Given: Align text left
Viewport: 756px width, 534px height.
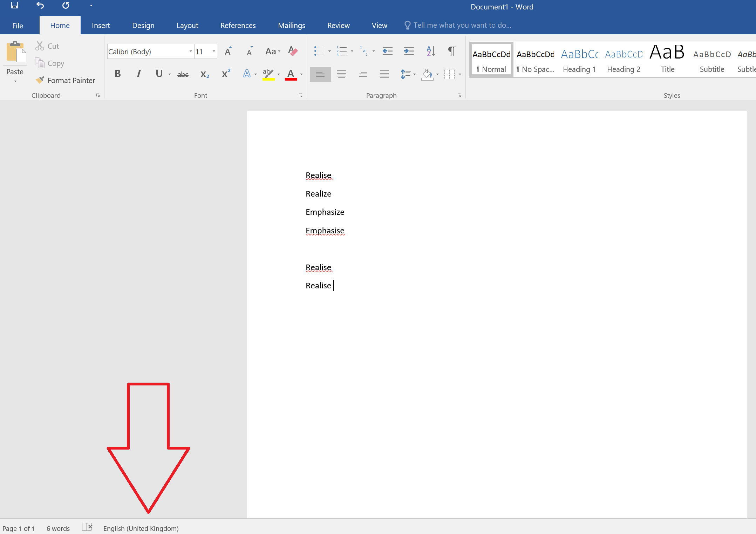Looking at the screenshot, I should pyautogui.click(x=320, y=74).
